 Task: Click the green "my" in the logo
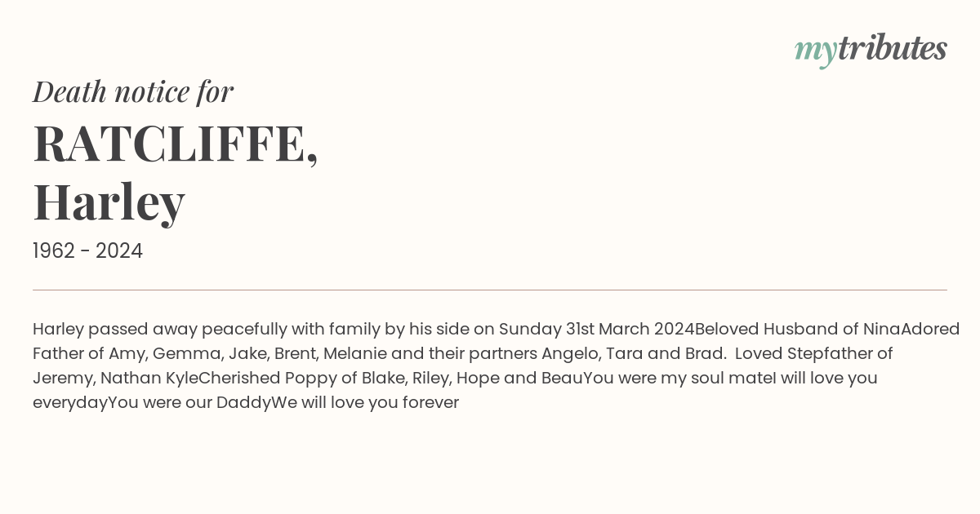coord(815,53)
